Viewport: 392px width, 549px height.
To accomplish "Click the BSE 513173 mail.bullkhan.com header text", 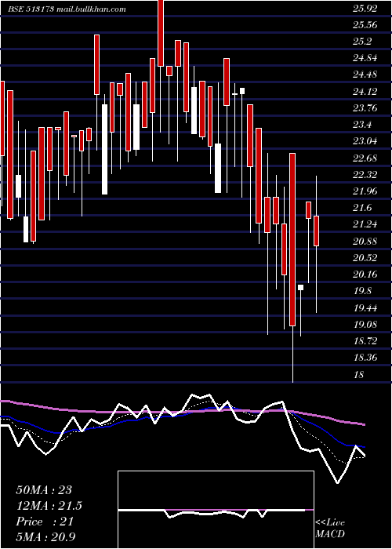I will (x=67, y=9).
